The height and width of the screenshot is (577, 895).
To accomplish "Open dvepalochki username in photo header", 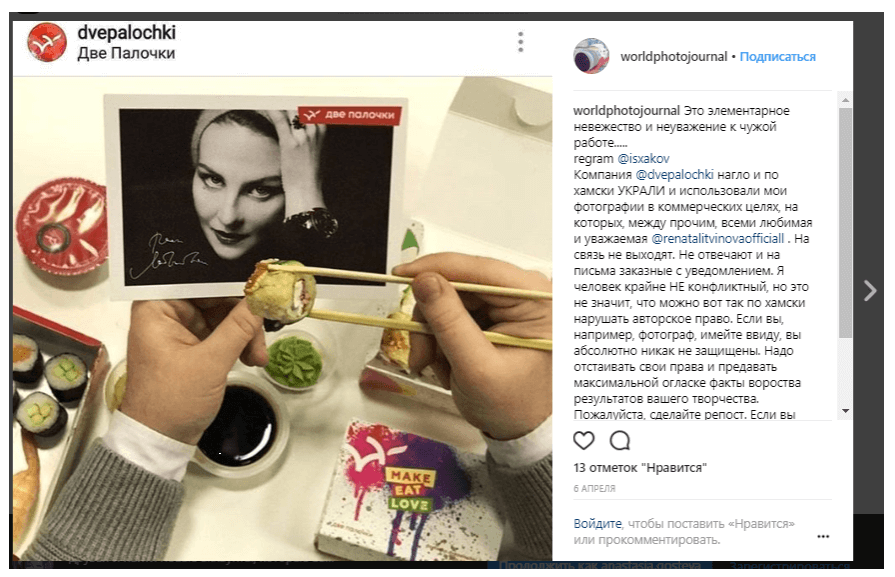I will tap(127, 33).
